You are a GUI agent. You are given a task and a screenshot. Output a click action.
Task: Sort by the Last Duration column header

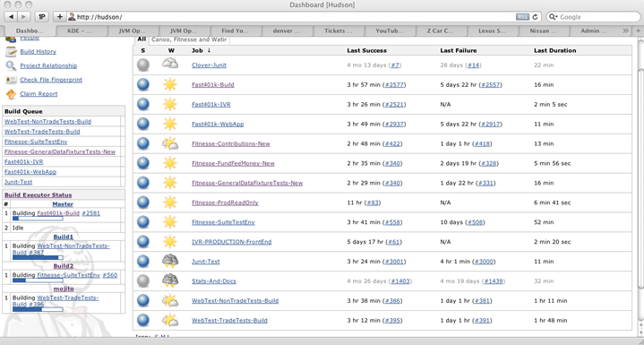tap(554, 50)
